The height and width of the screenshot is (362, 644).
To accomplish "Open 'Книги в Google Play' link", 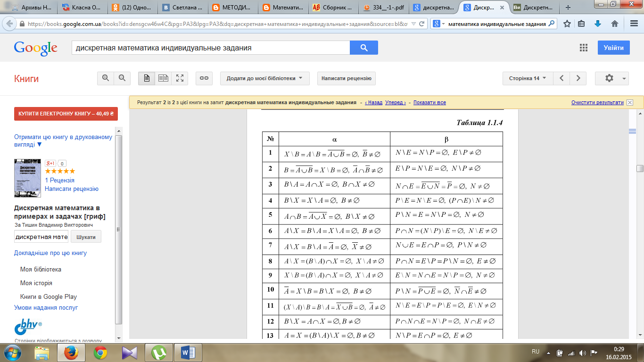I will click(49, 297).
